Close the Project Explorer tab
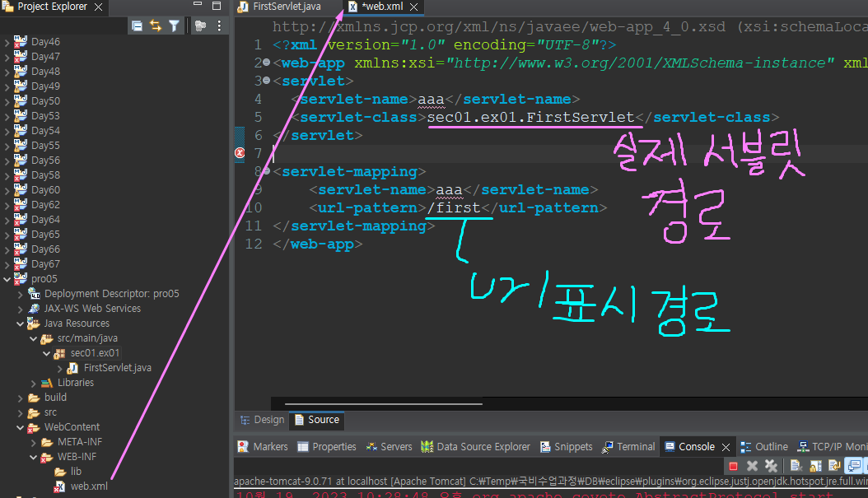 tap(99, 7)
